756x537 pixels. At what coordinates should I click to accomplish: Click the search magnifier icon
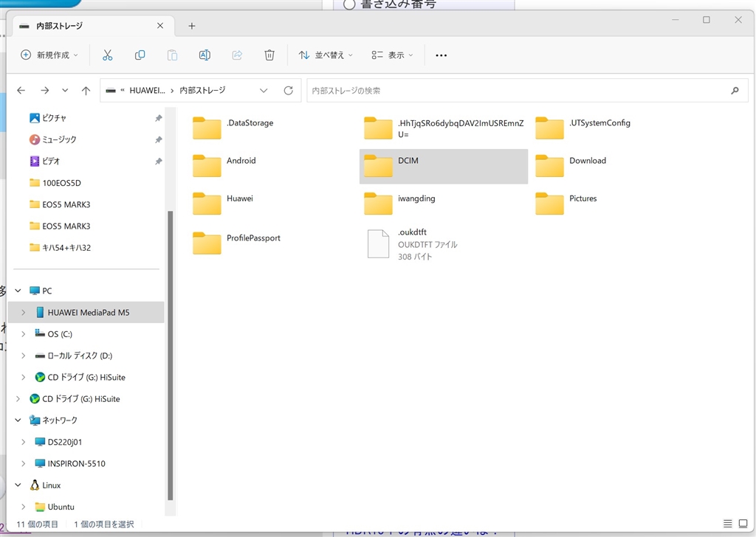(x=735, y=90)
